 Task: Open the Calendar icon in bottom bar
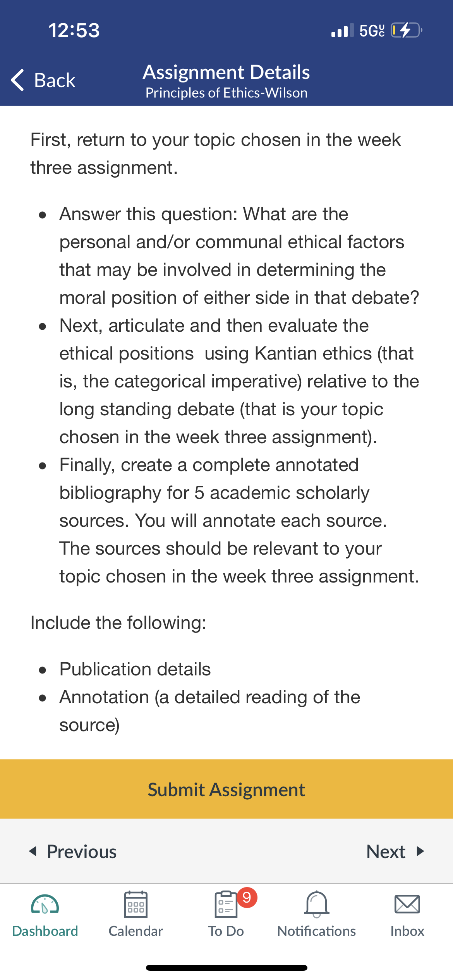point(136,904)
